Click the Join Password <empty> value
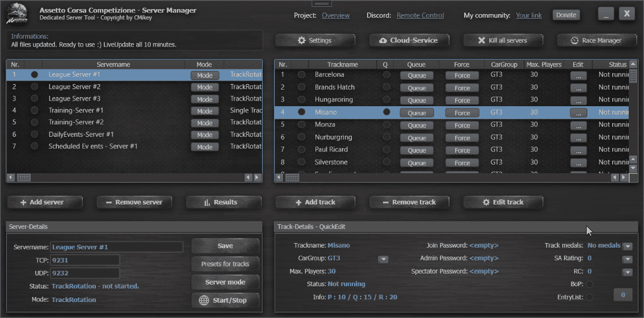This screenshot has height=318, width=644. [484, 246]
